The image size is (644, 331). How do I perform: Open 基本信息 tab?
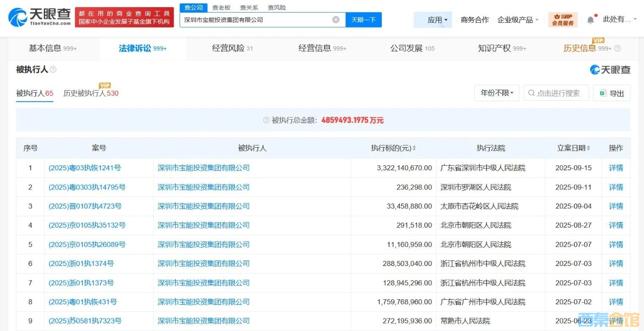pos(53,48)
